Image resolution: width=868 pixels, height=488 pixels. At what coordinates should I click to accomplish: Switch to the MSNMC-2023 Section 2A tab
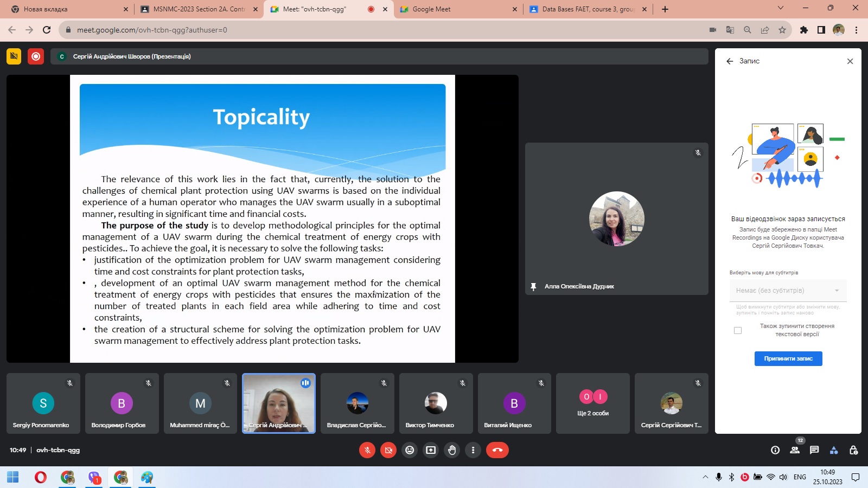tap(199, 9)
